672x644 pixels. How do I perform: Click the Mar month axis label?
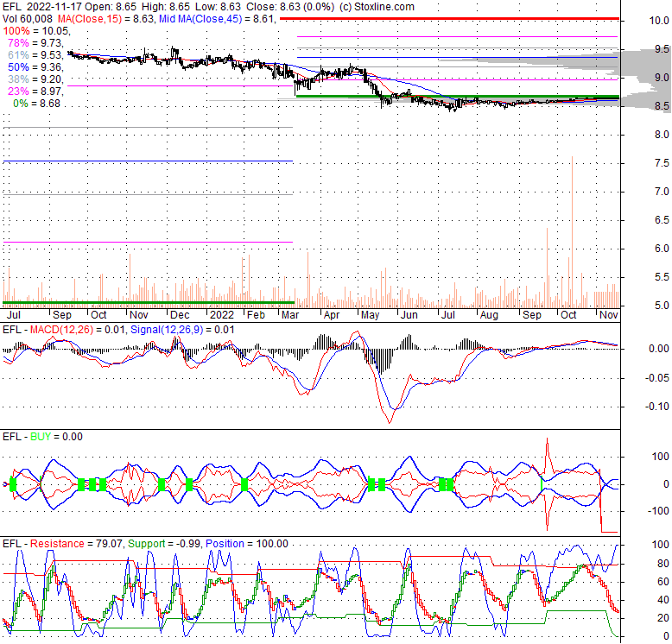click(290, 315)
